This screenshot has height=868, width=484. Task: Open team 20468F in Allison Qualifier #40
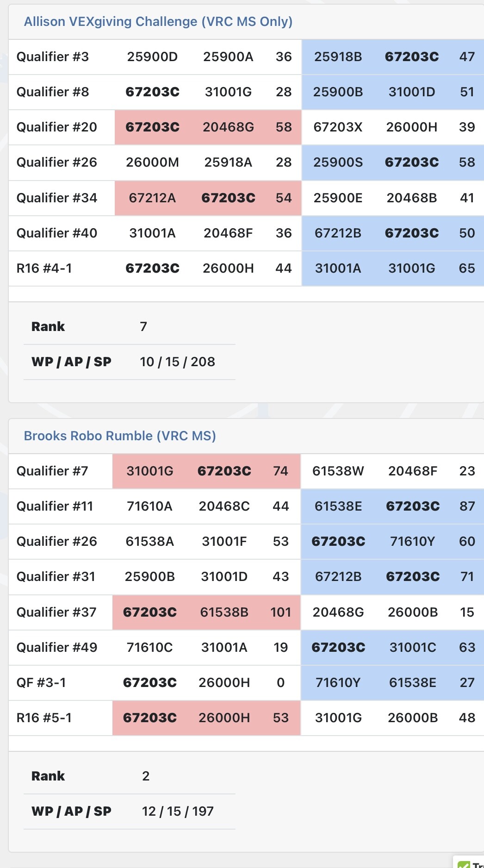pos(228,233)
